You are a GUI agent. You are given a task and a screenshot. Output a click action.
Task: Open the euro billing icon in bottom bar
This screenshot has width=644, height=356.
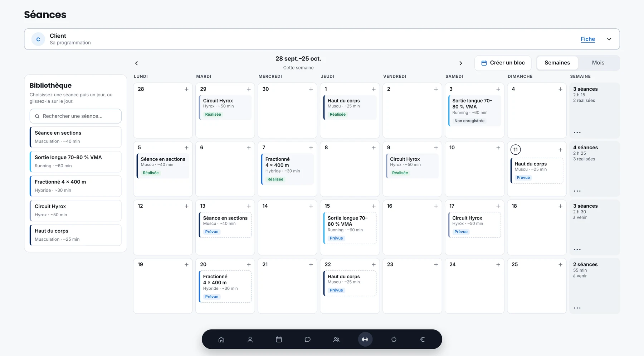[423, 340]
